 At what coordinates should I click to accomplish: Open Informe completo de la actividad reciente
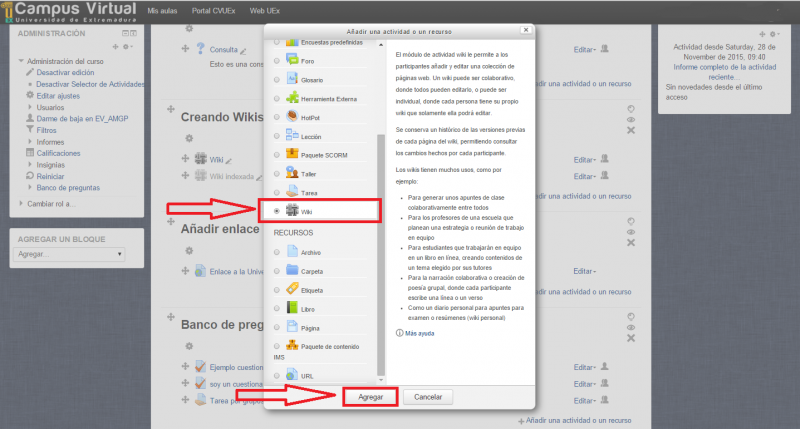[724, 72]
